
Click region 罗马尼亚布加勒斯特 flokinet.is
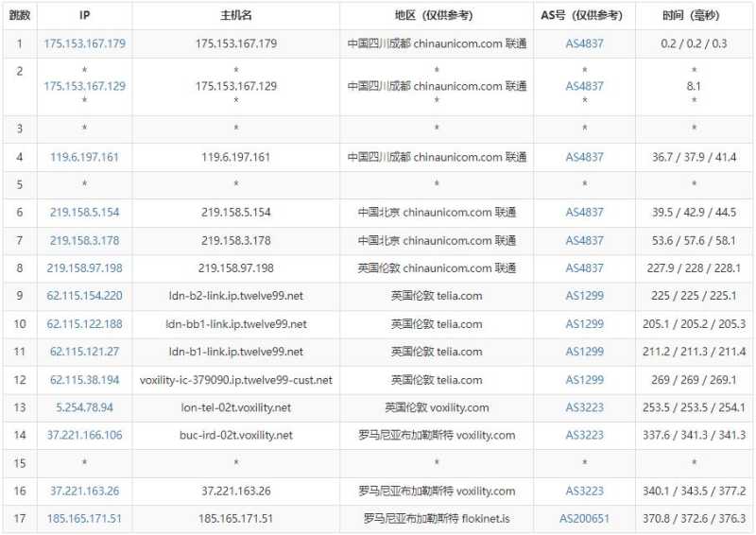click(x=437, y=519)
